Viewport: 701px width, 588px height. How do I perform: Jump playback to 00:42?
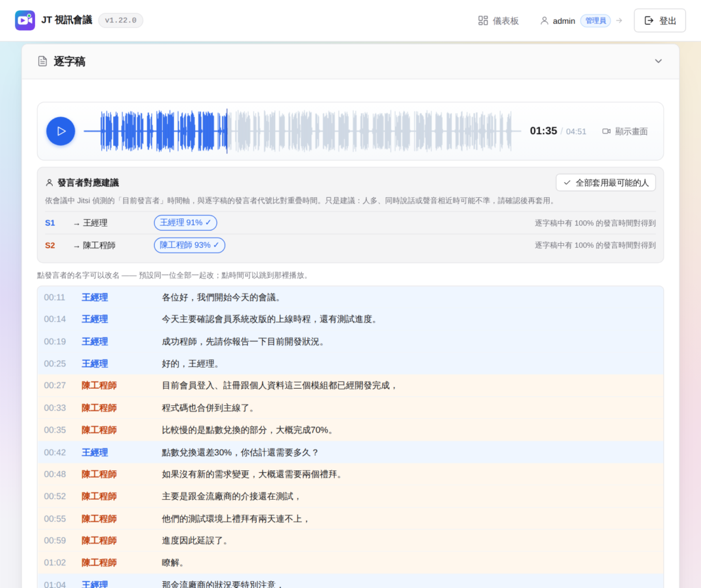click(55, 452)
